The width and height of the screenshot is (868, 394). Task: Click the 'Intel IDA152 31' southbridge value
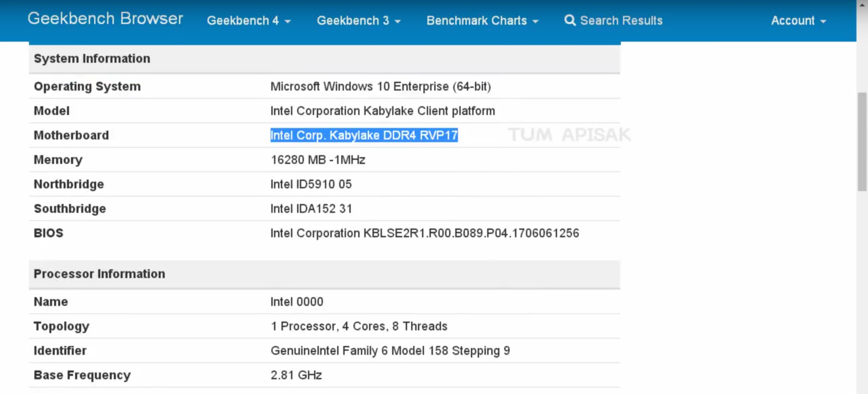point(311,209)
